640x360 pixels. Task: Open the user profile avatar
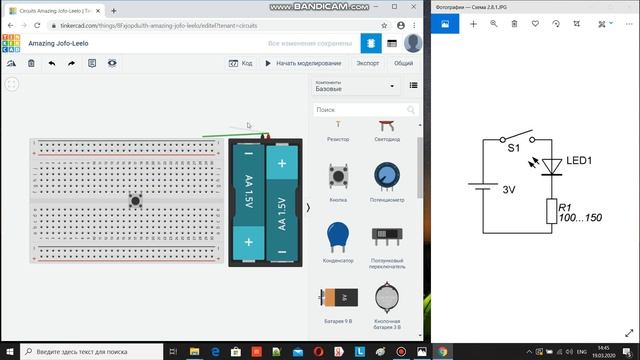click(x=413, y=43)
